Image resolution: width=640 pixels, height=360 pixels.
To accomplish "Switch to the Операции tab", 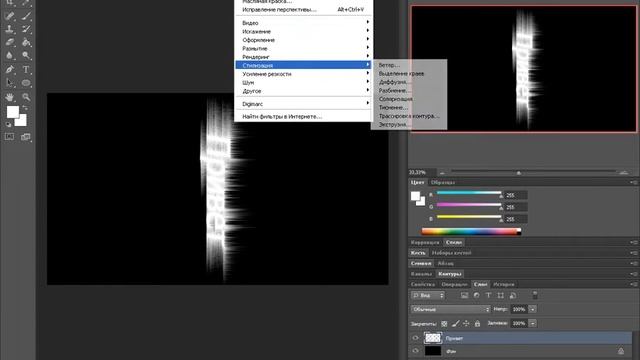I will point(454,284).
